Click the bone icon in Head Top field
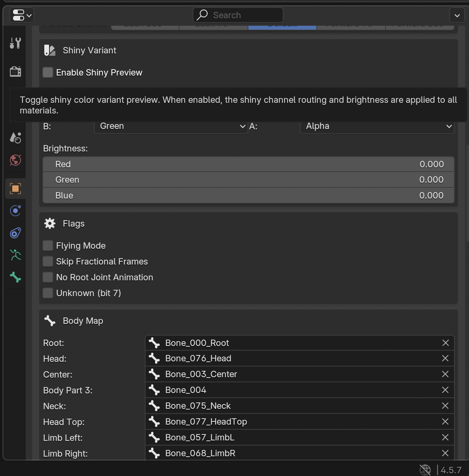 click(x=154, y=421)
